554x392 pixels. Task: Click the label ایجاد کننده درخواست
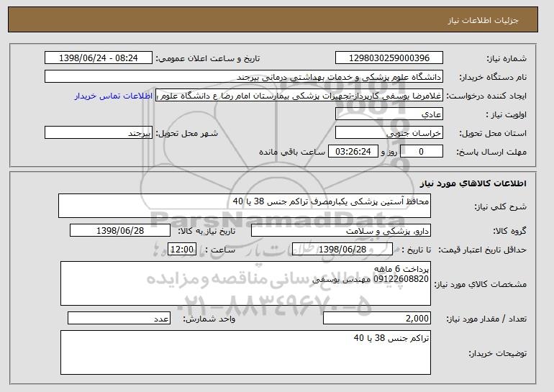[486, 96]
